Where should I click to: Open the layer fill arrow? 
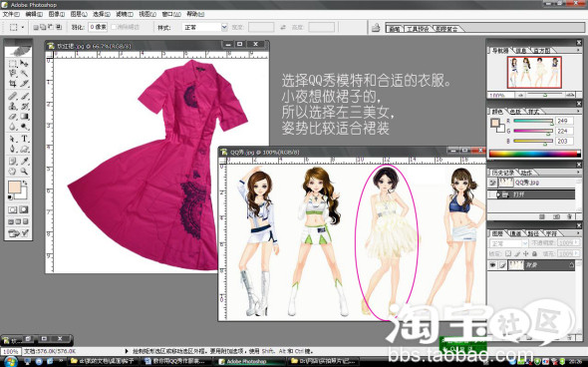(577, 253)
